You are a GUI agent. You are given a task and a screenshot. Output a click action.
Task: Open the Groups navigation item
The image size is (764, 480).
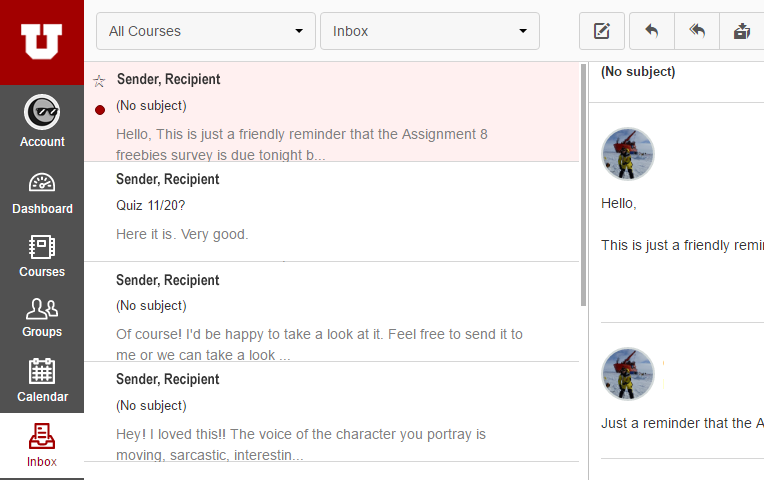point(42,317)
